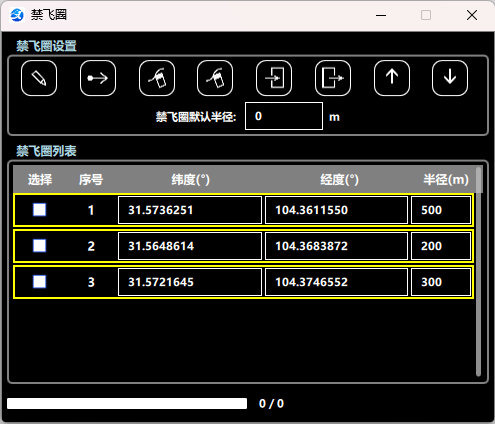Click the 禁飞圈默认半径 input field
The width and height of the screenshot is (495, 424).
click(x=284, y=116)
